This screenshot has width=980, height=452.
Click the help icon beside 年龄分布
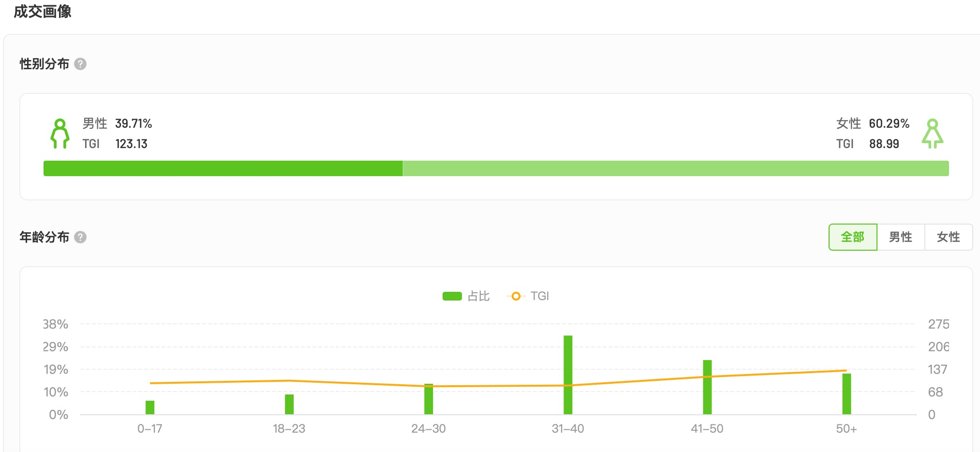tap(80, 237)
